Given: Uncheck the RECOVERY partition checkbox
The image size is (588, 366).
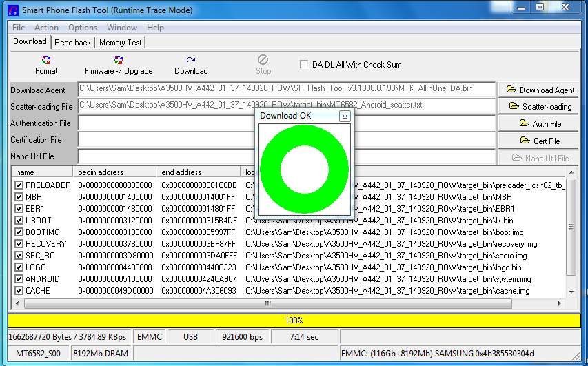Looking at the screenshot, I should [x=19, y=244].
